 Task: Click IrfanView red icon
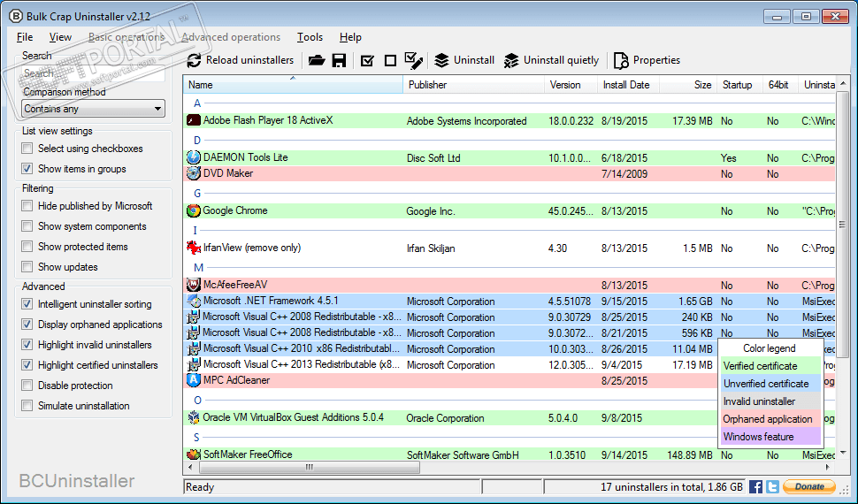193,248
